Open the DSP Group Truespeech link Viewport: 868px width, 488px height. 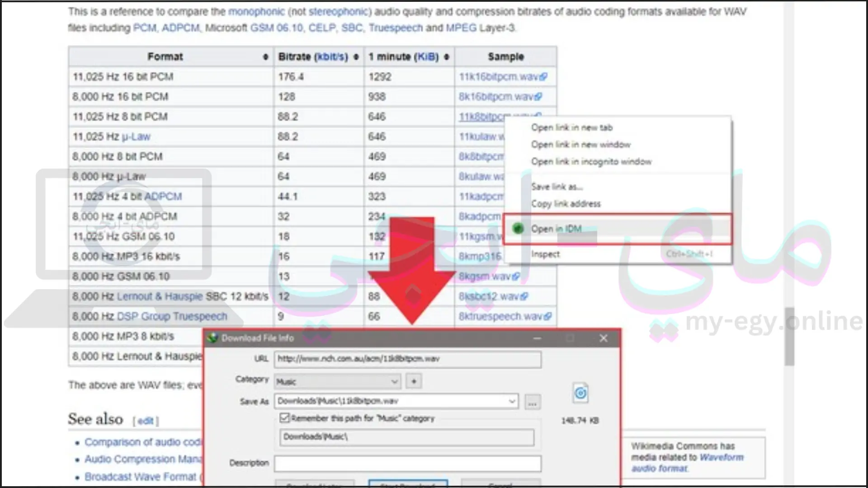172,316
